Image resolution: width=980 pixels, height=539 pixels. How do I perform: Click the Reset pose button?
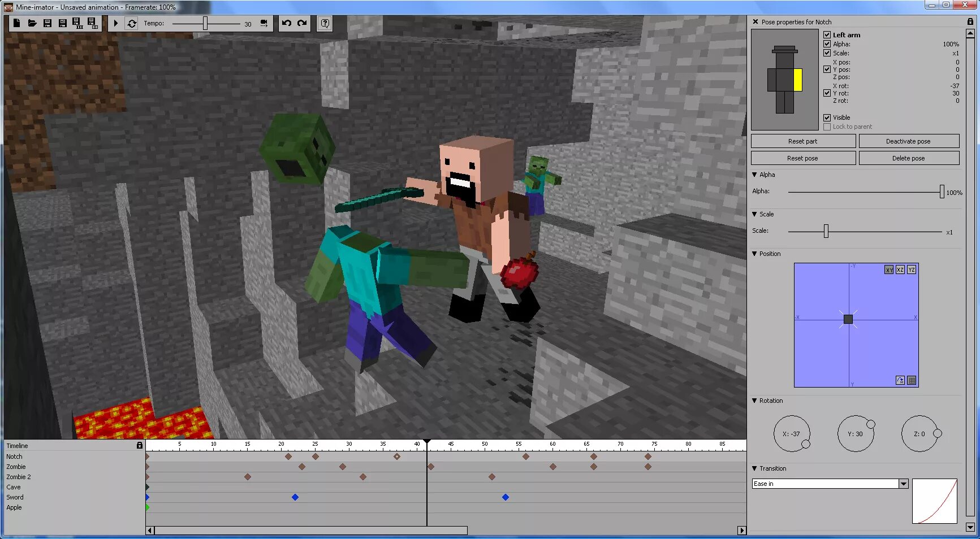tap(803, 158)
